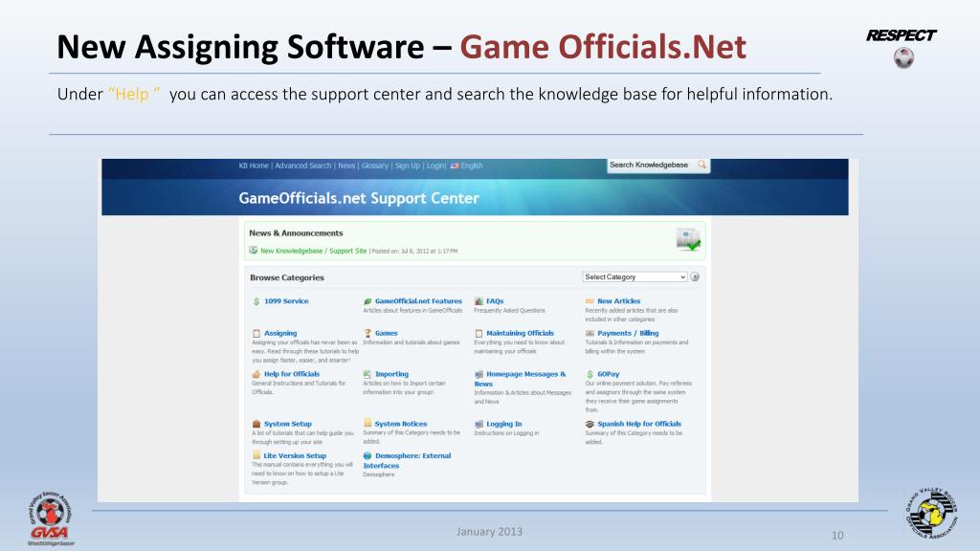
Task: Click the slide number 10
Action: (x=837, y=536)
